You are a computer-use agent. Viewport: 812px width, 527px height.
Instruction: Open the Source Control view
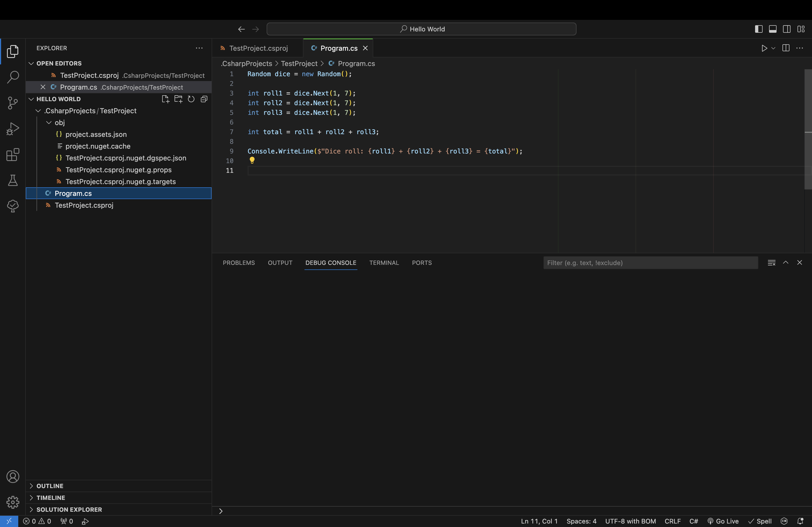pos(13,103)
